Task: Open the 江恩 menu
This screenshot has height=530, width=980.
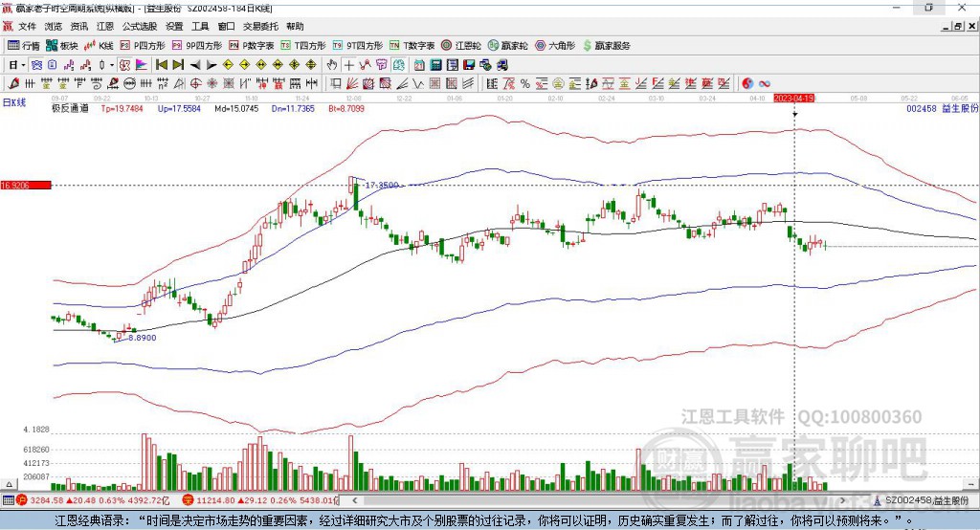Action: (x=105, y=26)
